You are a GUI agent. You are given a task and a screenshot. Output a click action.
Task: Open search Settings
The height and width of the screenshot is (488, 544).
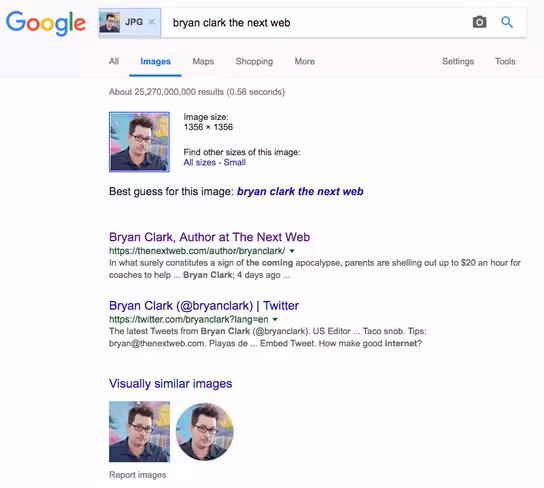[x=458, y=61]
